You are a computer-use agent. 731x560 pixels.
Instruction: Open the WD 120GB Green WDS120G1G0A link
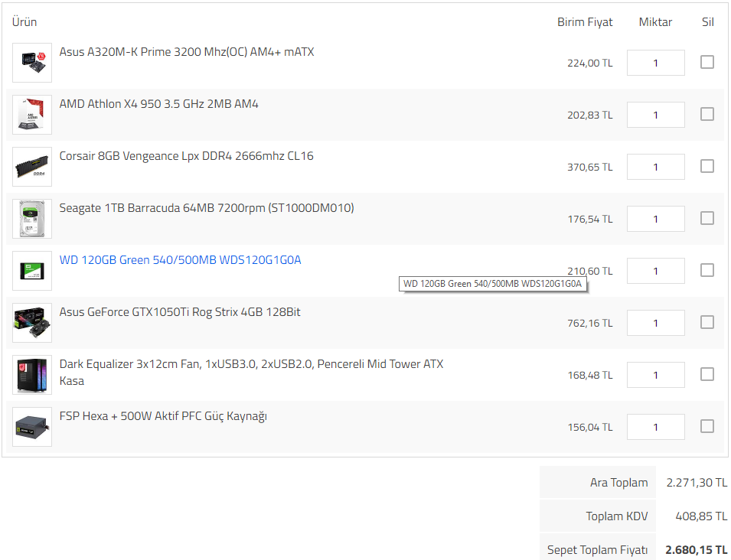tap(180, 260)
